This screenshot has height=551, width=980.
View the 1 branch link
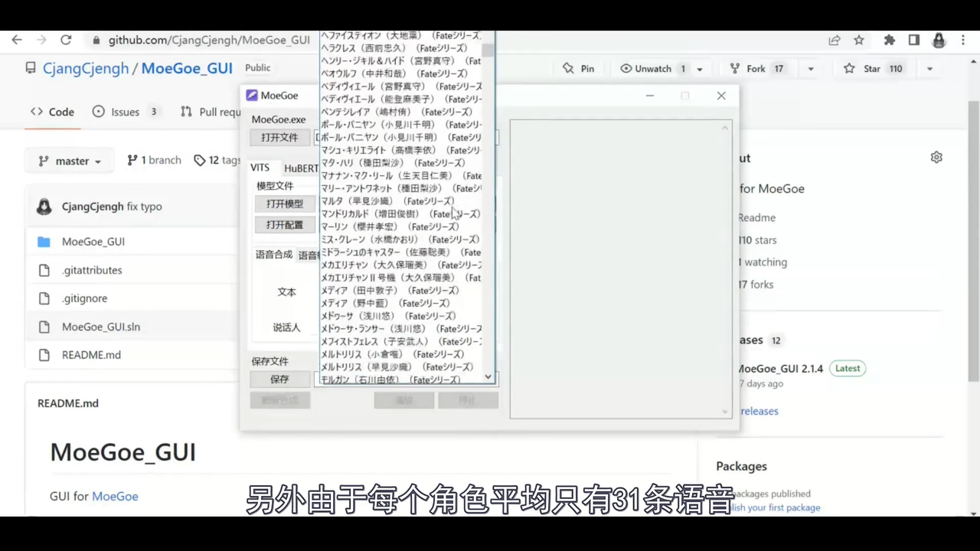coord(155,160)
